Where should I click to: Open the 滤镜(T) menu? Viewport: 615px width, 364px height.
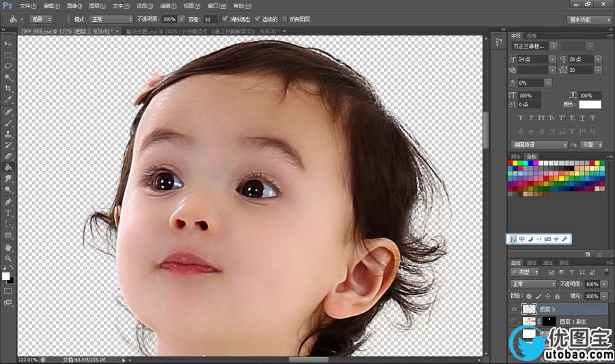point(168,6)
